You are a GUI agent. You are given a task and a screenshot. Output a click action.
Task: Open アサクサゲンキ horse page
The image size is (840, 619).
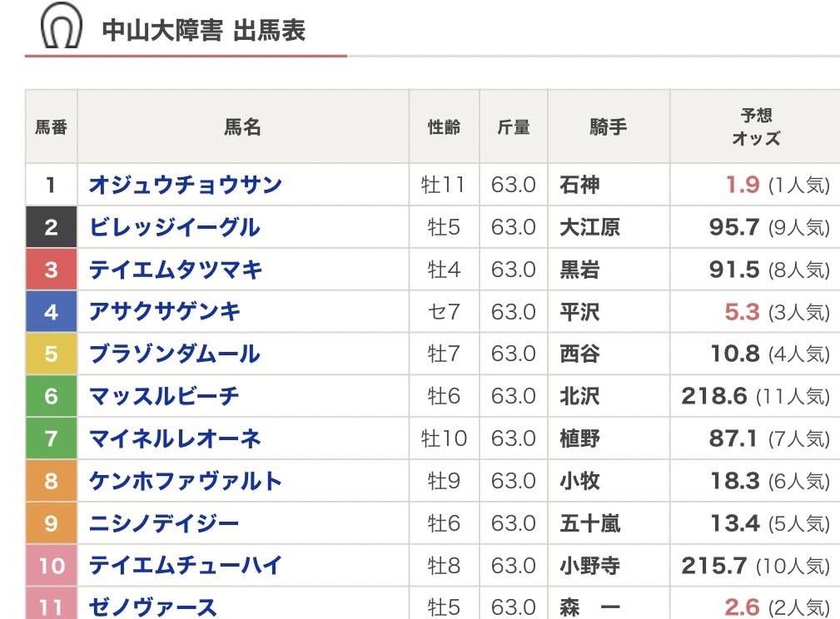165,312
